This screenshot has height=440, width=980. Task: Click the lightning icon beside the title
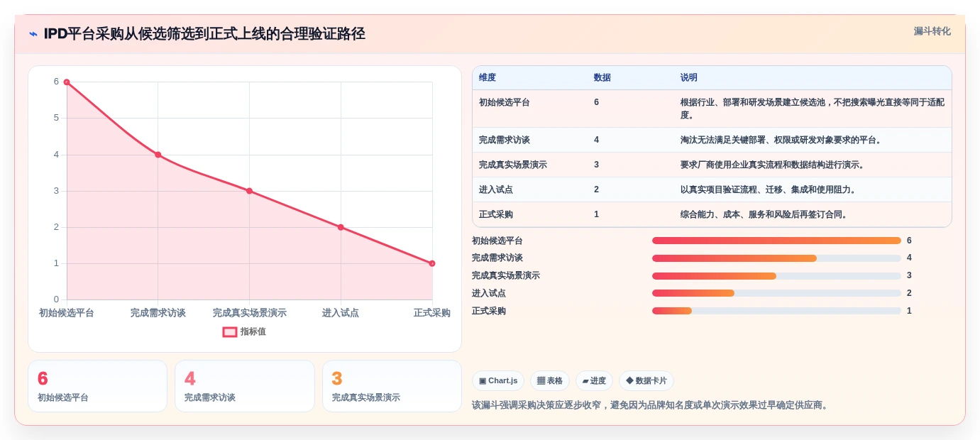click(x=33, y=33)
